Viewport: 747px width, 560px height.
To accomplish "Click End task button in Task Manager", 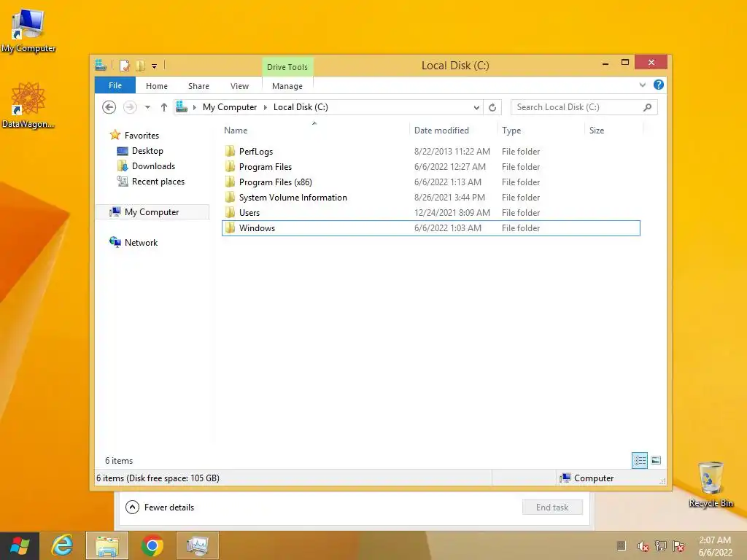I will pyautogui.click(x=552, y=507).
